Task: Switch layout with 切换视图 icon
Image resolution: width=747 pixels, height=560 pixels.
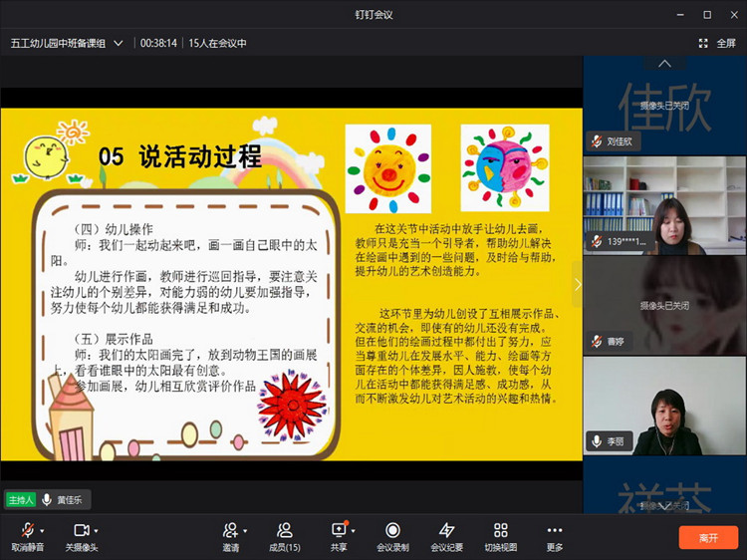Action: 501,530
